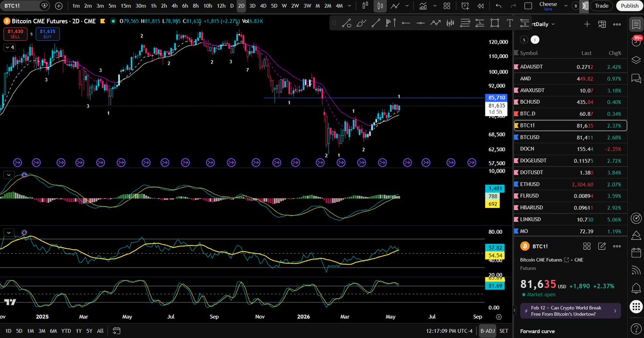The height and width of the screenshot is (338, 644).
Task: Set date range to 6M
Action: (x=53, y=330)
